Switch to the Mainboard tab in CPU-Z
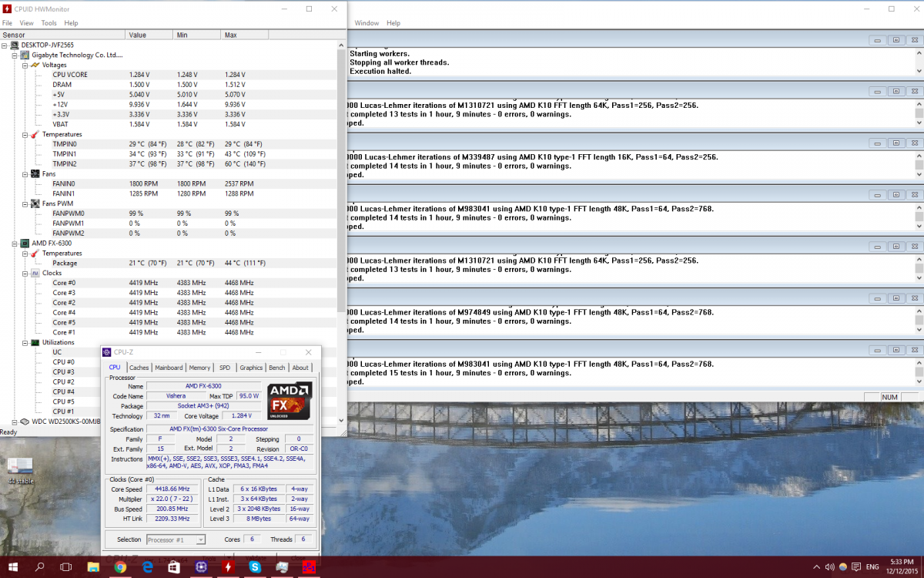 (169, 368)
